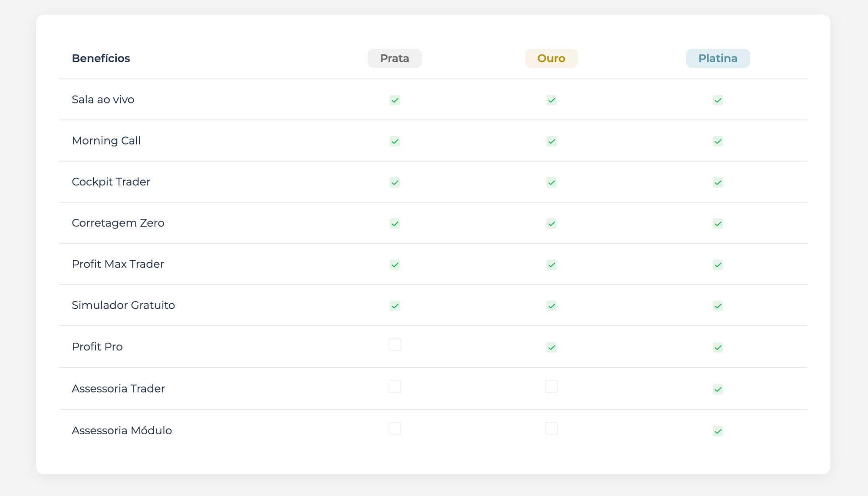Click Ouro checkmark for Morning Call
Screen dimensions: 868x496
[x=551, y=142]
